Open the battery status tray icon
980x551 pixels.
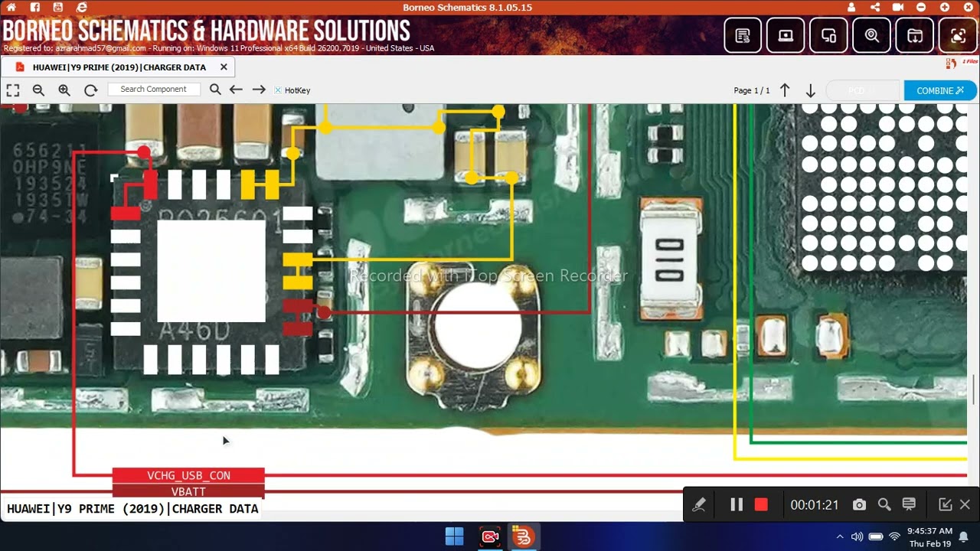[876, 536]
